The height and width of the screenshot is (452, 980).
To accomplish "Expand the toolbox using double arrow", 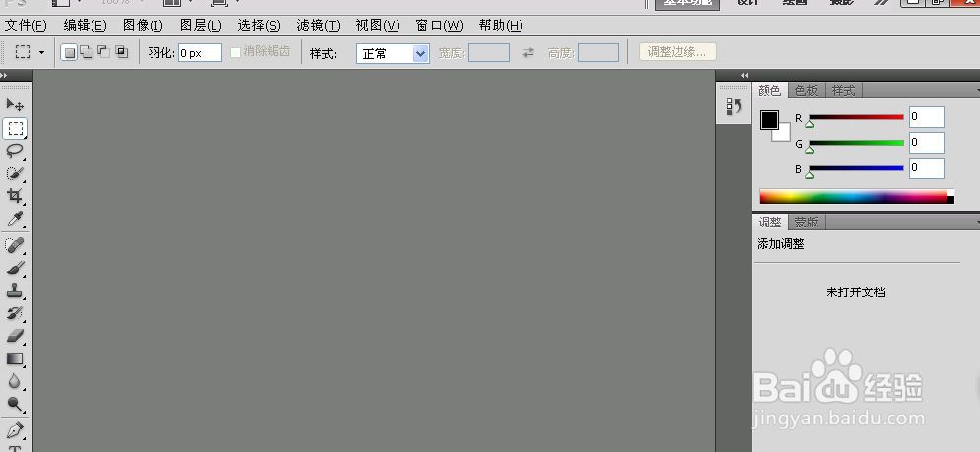I will point(4,75).
